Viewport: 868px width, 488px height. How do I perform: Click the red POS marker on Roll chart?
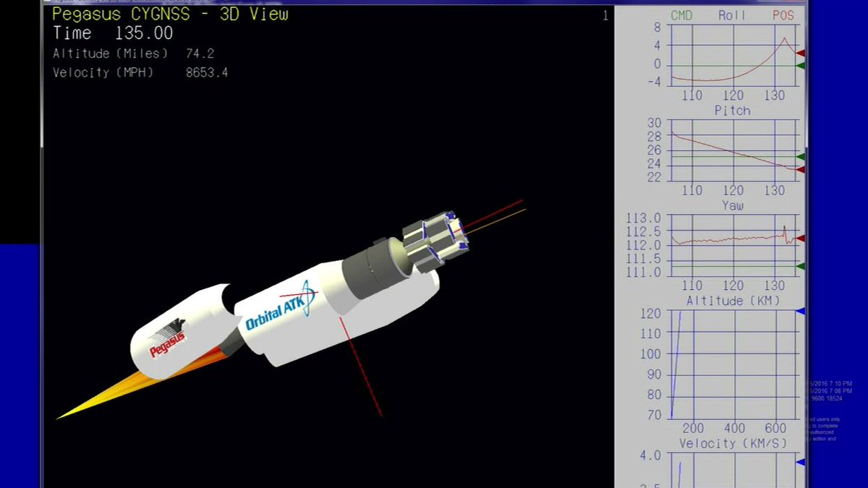(801, 53)
